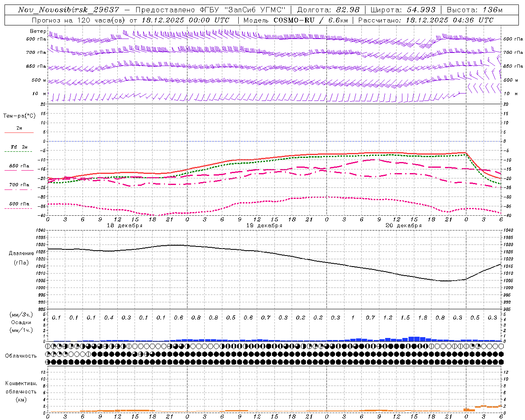This screenshot has height=420, width=525.
Task: Click the 0.4 precipitation value
Action: 109,317
